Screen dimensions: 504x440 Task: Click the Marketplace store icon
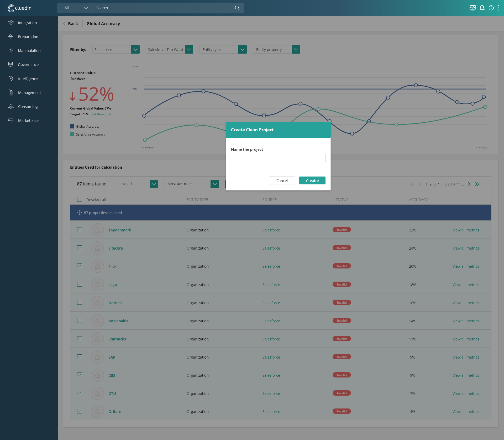(11, 120)
